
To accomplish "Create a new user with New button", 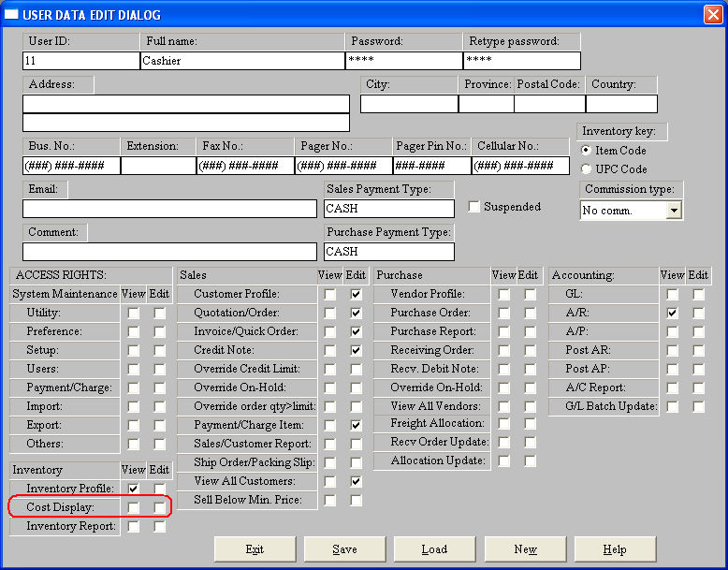I will (525, 549).
